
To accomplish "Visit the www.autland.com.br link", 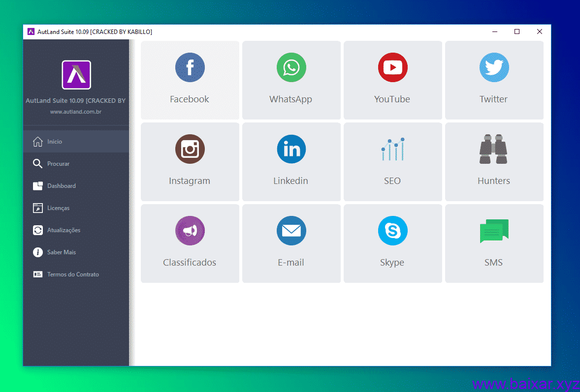I will (76, 112).
